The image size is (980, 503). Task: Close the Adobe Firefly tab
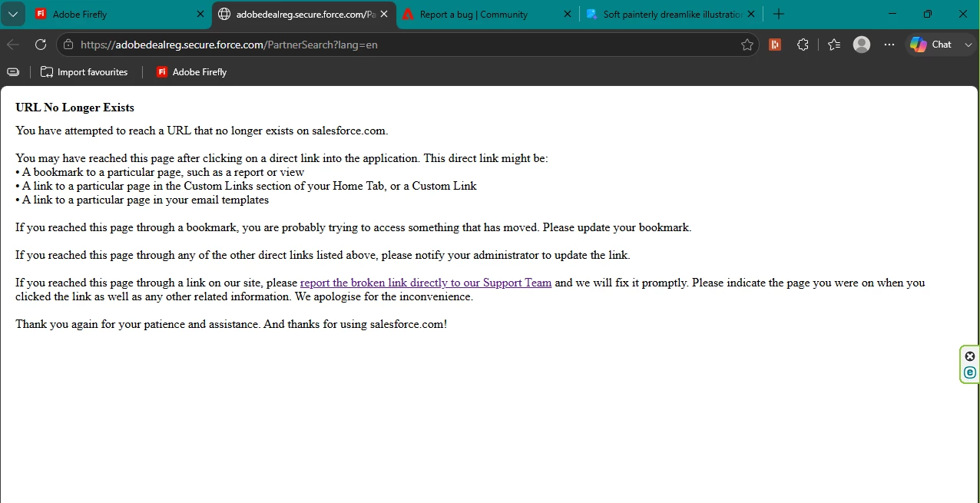[x=200, y=14]
